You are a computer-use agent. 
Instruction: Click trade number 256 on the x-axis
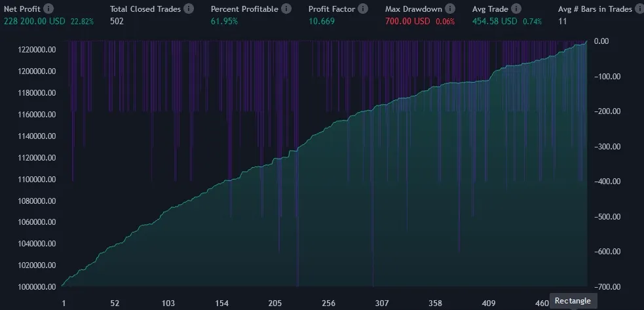[x=328, y=303]
